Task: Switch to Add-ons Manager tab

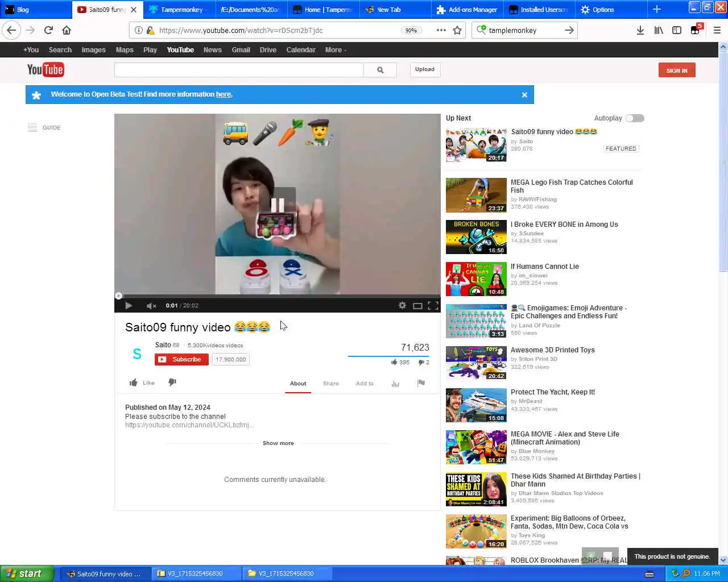Action: point(468,9)
